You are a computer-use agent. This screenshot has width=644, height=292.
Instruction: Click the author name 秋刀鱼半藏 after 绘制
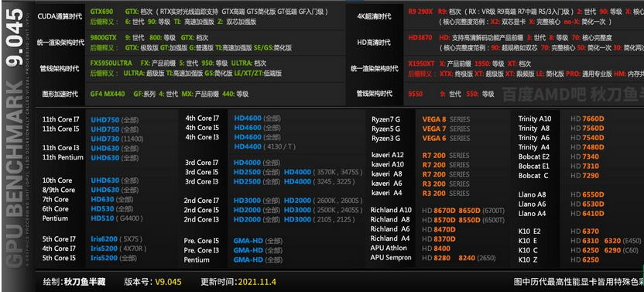(84, 282)
